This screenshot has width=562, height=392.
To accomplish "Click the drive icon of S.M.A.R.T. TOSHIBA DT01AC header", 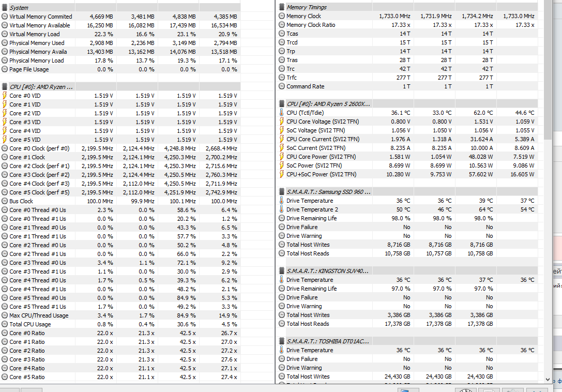I will pyautogui.click(x=282, y=341).
